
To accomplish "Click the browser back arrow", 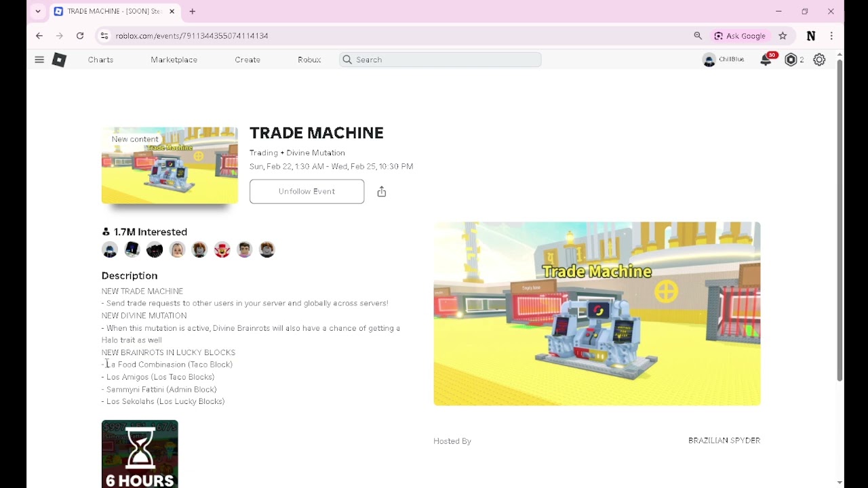I will (x=39, y=36).
